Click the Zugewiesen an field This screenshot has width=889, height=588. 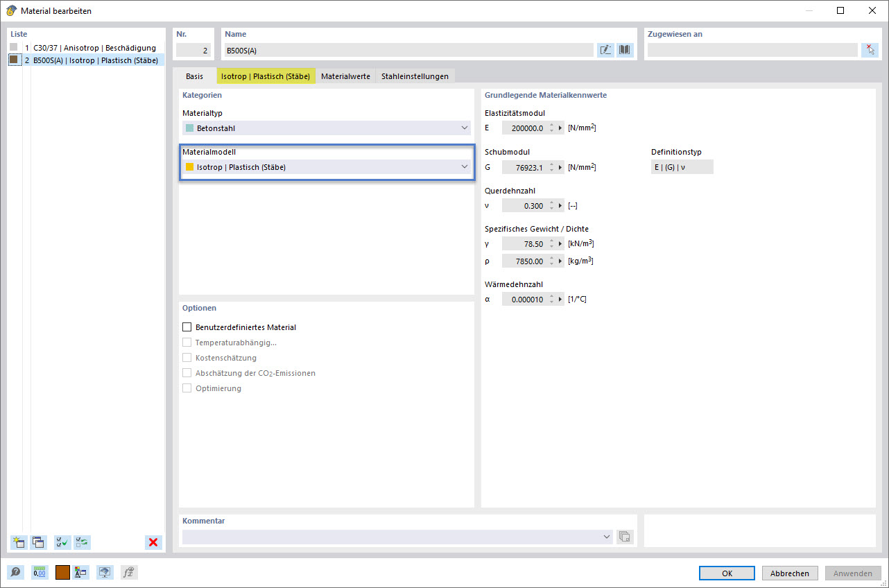(752, 50)
